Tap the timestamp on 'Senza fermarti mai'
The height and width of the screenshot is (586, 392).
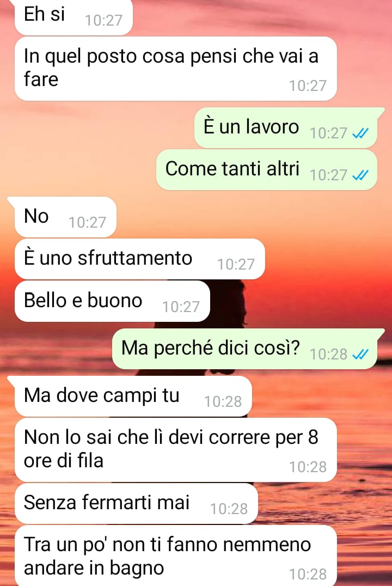[x=229, y=509]
